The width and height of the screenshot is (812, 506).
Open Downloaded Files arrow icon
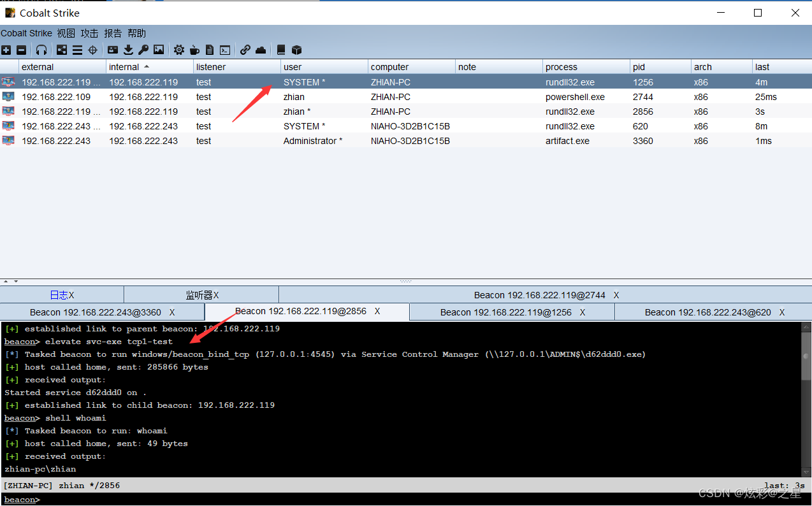pyautogui.click(x=128, y=50)
